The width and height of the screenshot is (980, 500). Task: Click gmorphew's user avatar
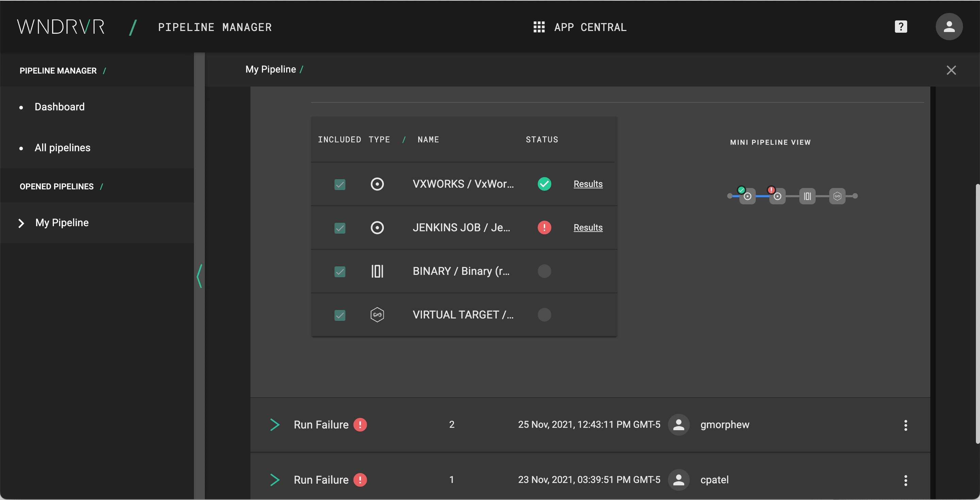[679, 425]
